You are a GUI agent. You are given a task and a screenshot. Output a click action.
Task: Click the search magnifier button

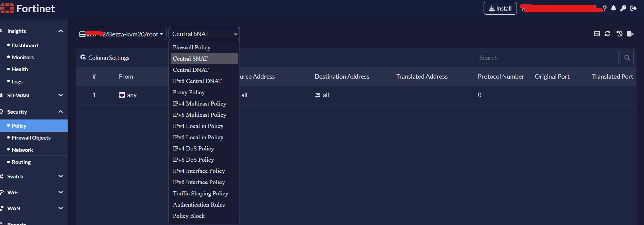[x=627, y=58]
